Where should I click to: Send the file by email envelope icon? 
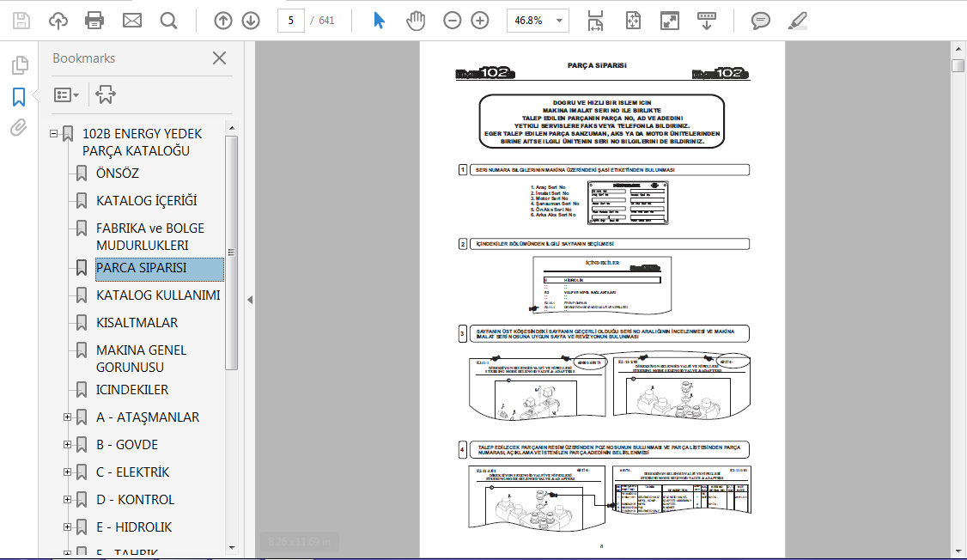click(132, 21)
